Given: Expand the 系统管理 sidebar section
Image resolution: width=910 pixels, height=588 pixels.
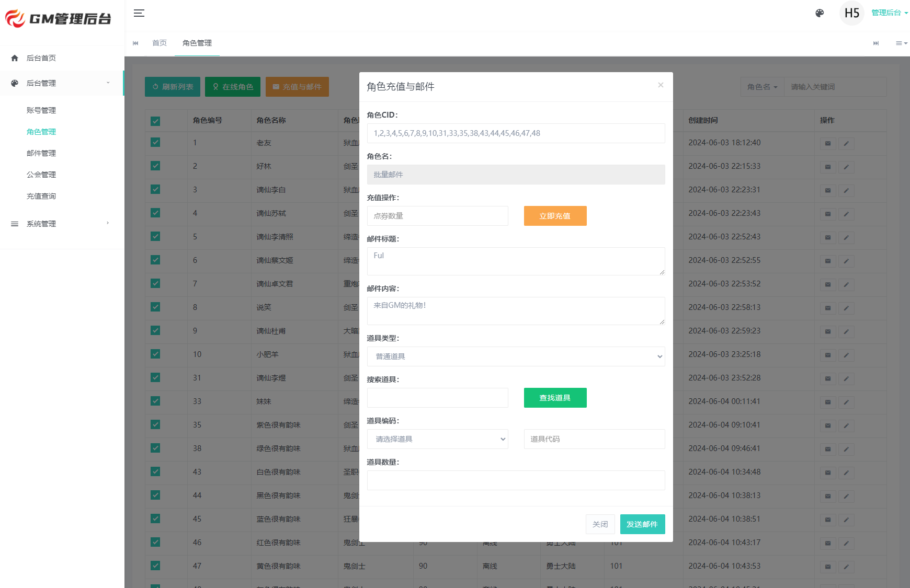Looking at the screenshot, I should click(x=62, y=224).
